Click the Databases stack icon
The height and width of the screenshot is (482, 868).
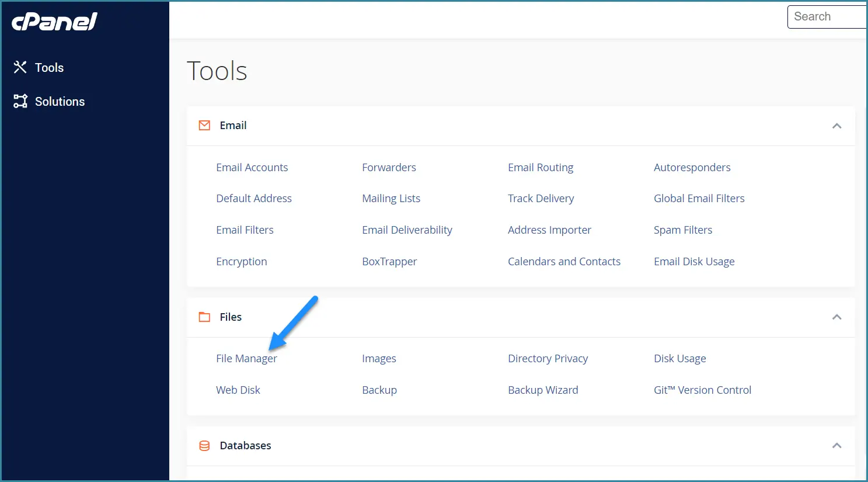(x=204, y=446)
